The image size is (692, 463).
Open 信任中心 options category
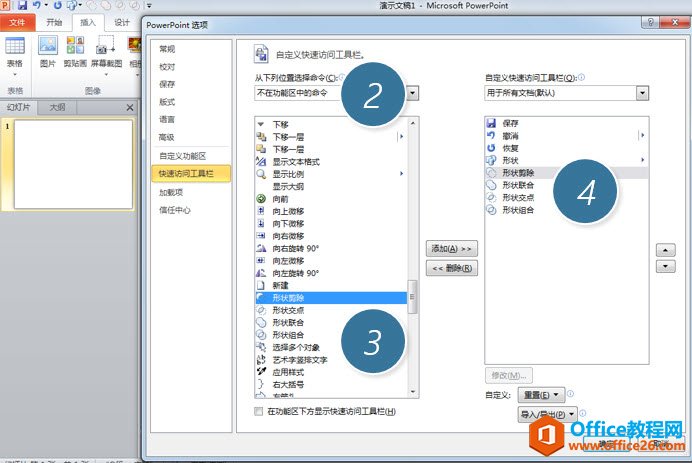coord(191,210)
